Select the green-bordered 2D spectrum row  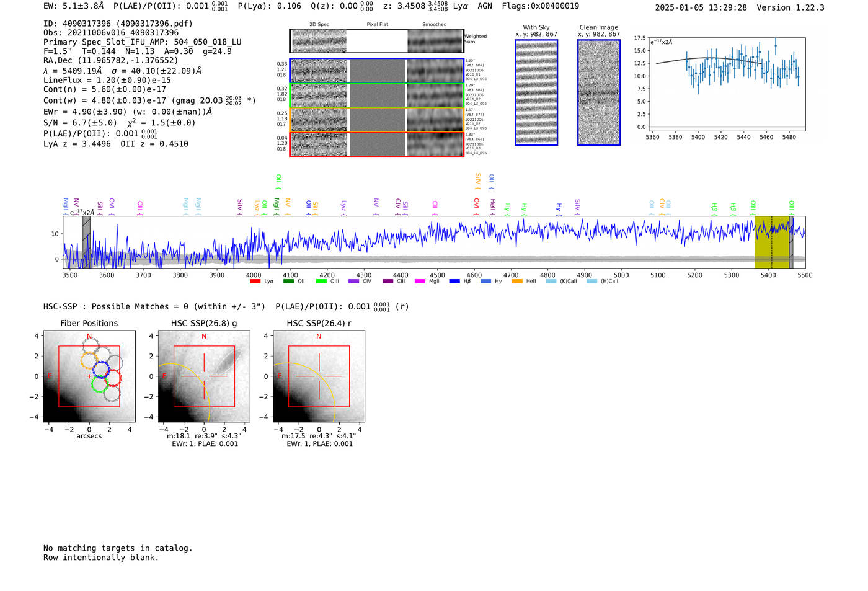[x=376, y=96]
